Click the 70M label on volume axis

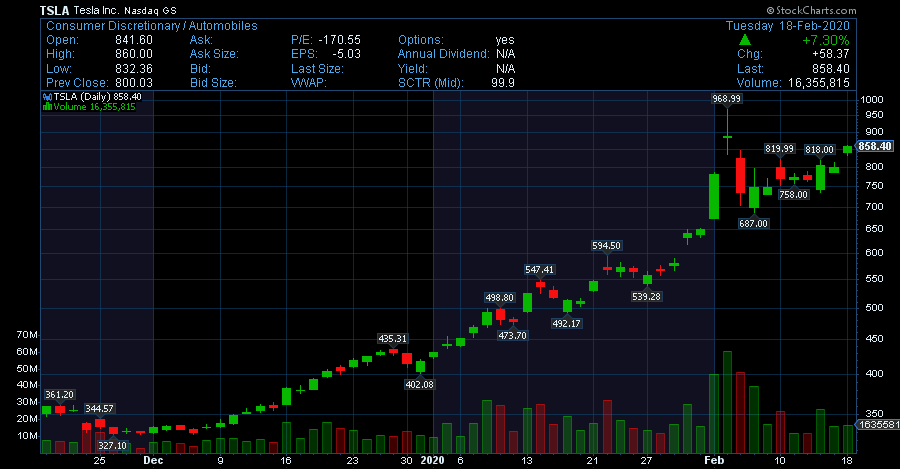(x=27, y=335)
